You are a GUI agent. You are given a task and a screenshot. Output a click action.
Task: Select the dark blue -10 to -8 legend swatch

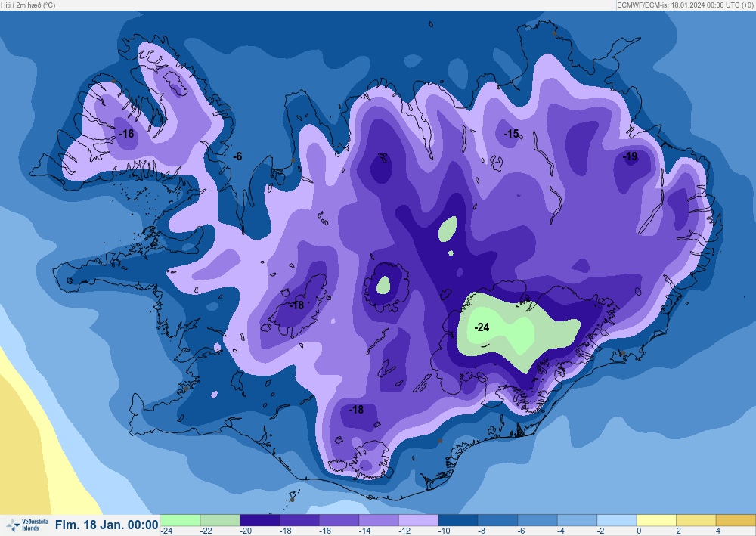[x=458, y=520]
